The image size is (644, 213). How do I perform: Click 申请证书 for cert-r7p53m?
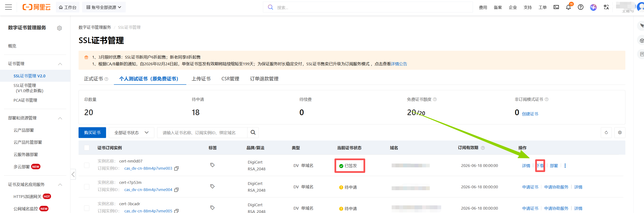pos(530,187)
